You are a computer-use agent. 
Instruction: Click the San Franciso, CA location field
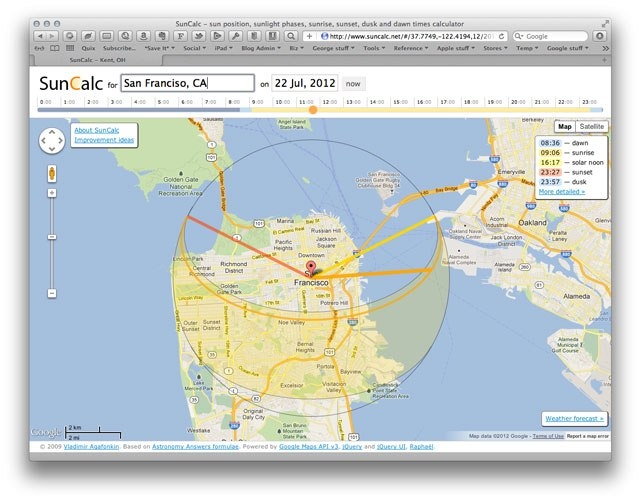[x=187, y=84]
